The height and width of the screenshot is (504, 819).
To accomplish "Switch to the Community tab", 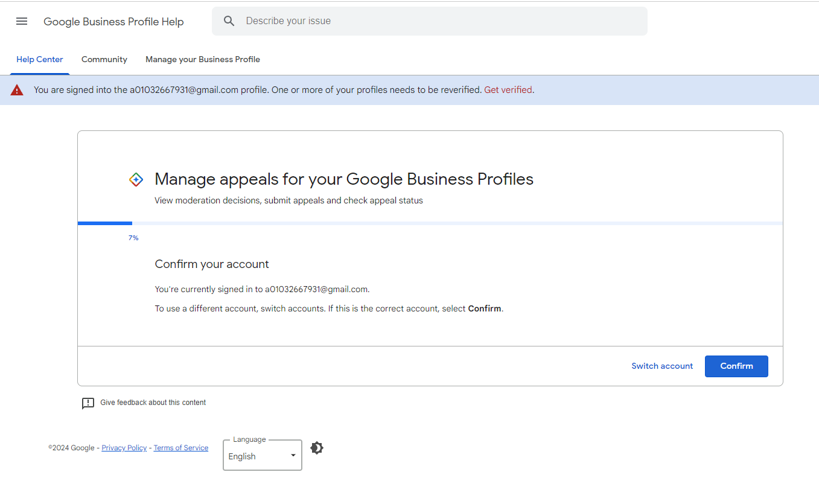I will [x=104, y=59].
